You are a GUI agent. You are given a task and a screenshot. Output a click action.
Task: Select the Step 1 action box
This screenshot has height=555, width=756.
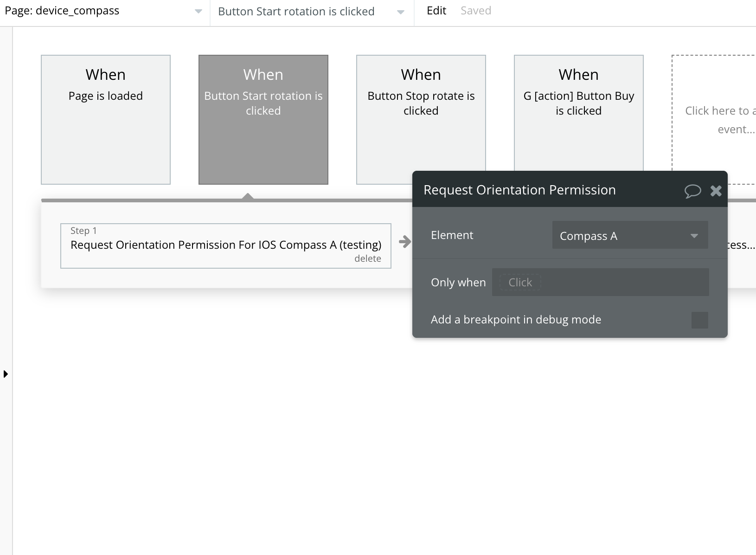click(x=225, y=245)
